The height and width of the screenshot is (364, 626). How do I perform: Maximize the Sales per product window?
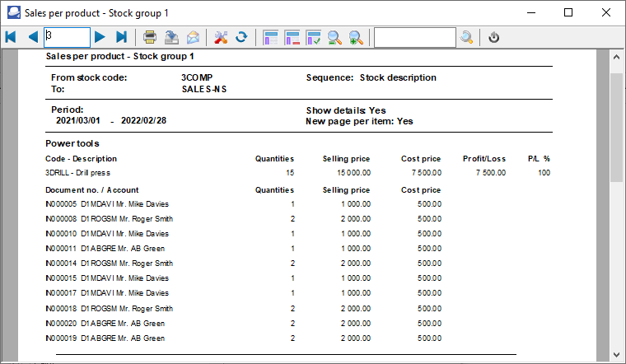pos(568,12)
